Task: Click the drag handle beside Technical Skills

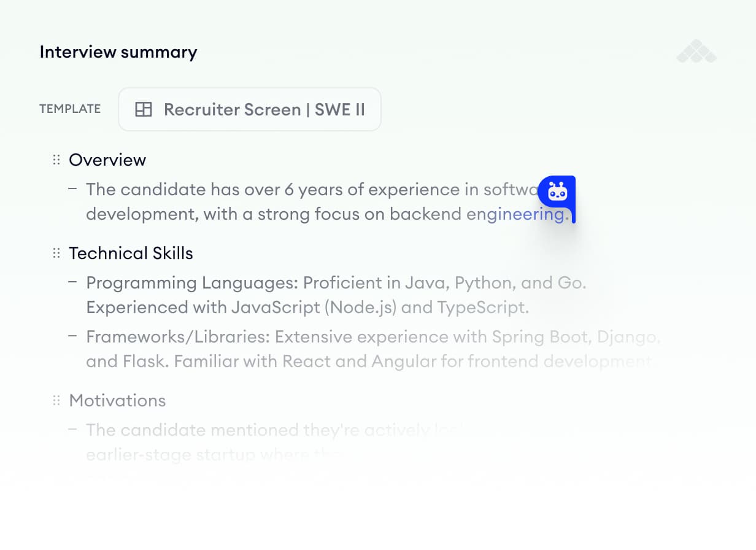Action: tap(55, 252)
